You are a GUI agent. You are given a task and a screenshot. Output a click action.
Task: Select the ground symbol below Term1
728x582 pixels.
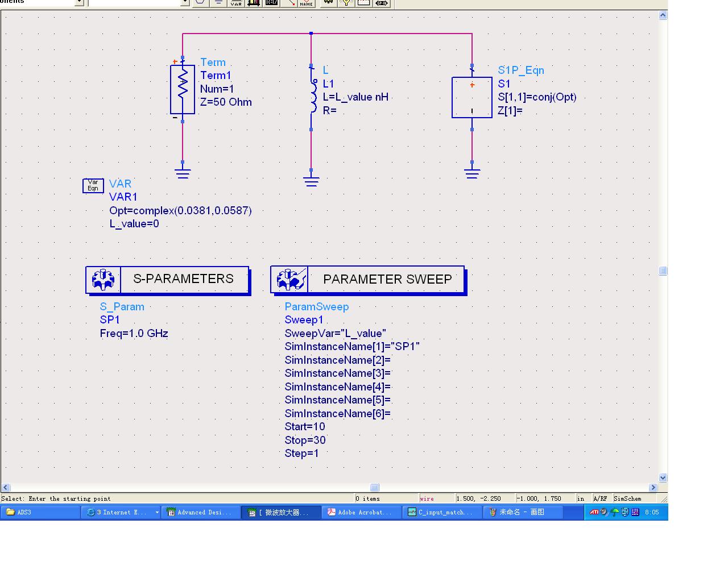(183, 172)
